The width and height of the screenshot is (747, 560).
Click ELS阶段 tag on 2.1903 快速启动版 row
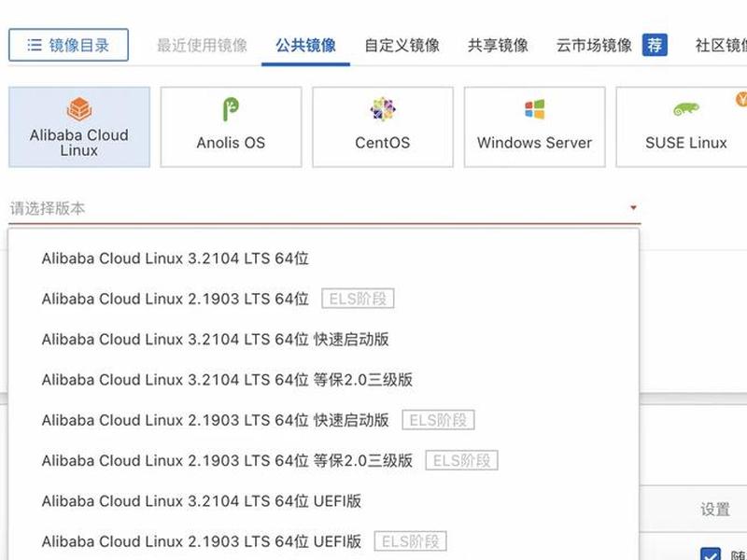(x=438, y=420)
